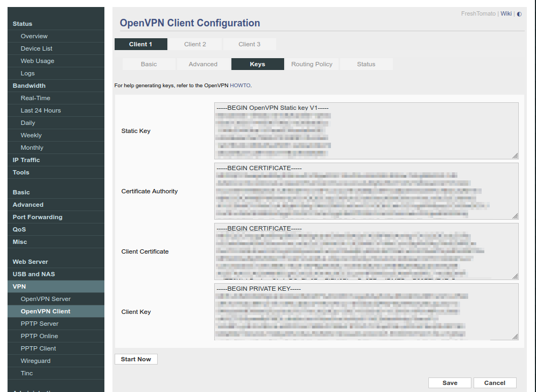Click inside the Client Key text area
536x392 pixels.
coord(366,312)
